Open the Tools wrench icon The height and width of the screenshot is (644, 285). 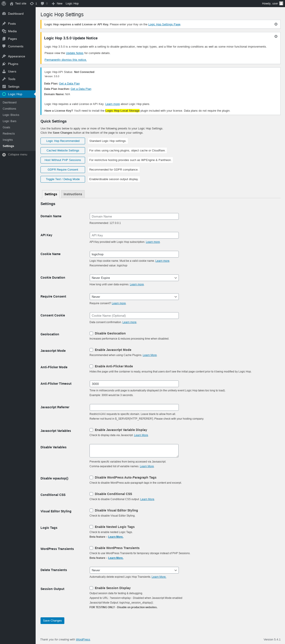point(4,79)
